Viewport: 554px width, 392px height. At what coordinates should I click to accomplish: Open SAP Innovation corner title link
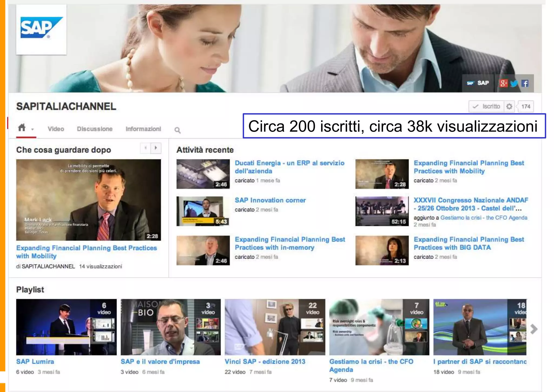[x=270, y=200]
